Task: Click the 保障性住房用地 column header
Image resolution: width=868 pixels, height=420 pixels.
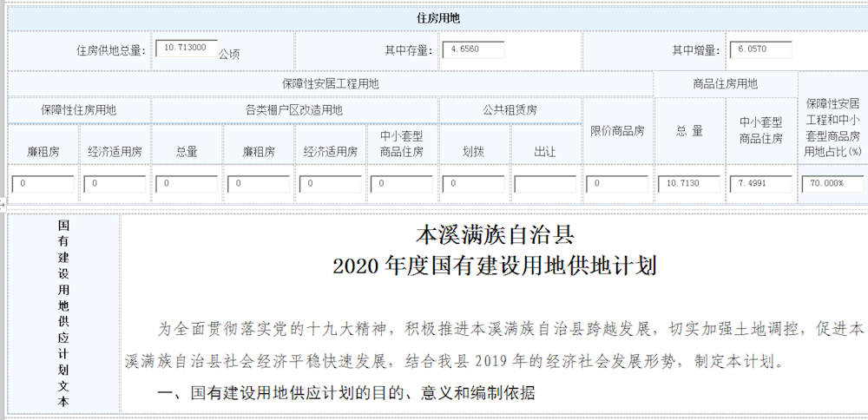Action: 79,109
